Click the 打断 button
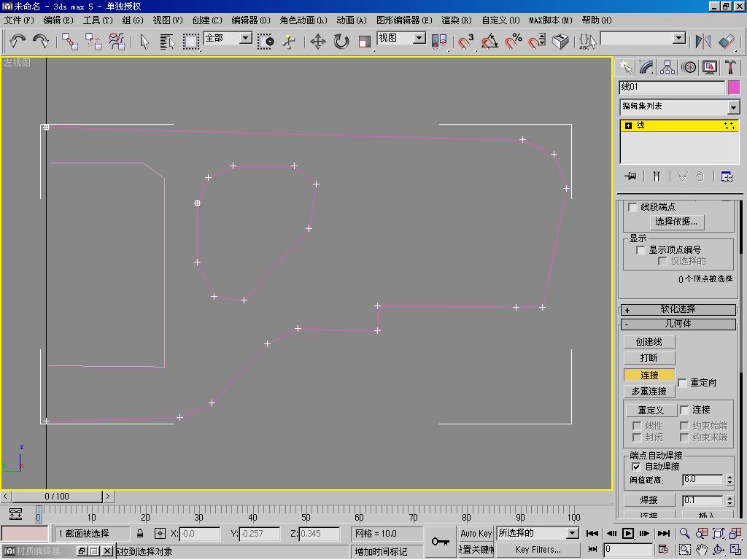 point(649,358)
